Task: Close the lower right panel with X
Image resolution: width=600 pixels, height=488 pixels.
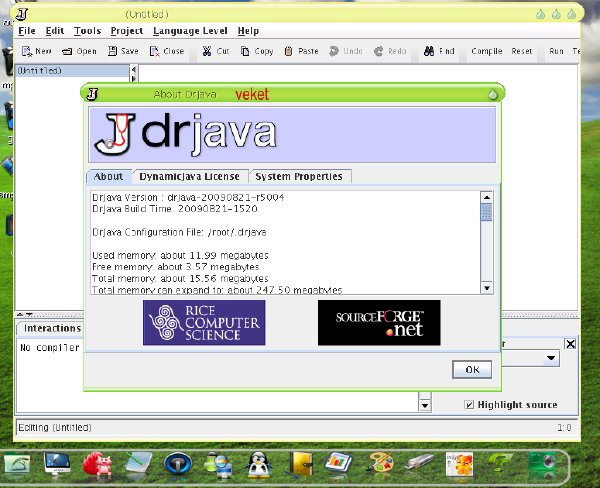Action: 570,344
